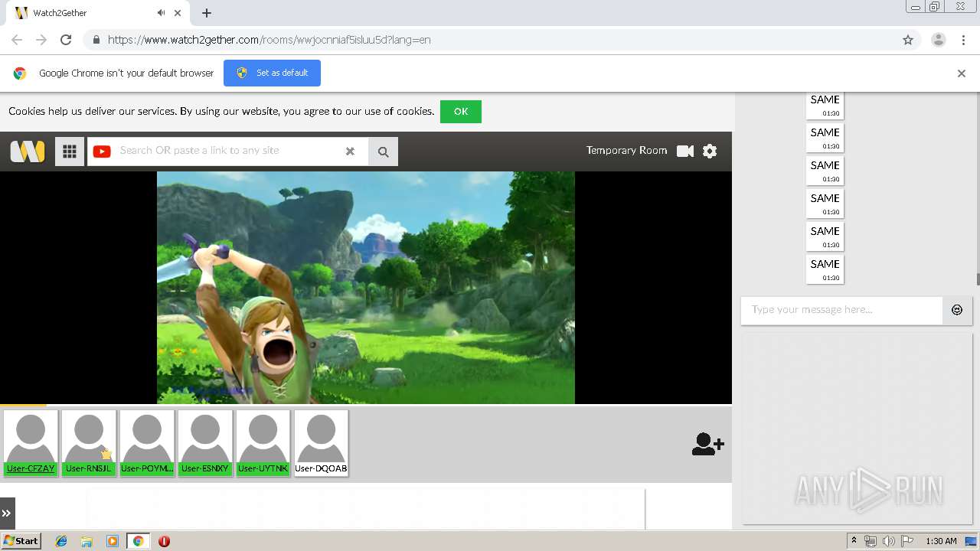Click inside the chat message field

click(x=841, y=310)
